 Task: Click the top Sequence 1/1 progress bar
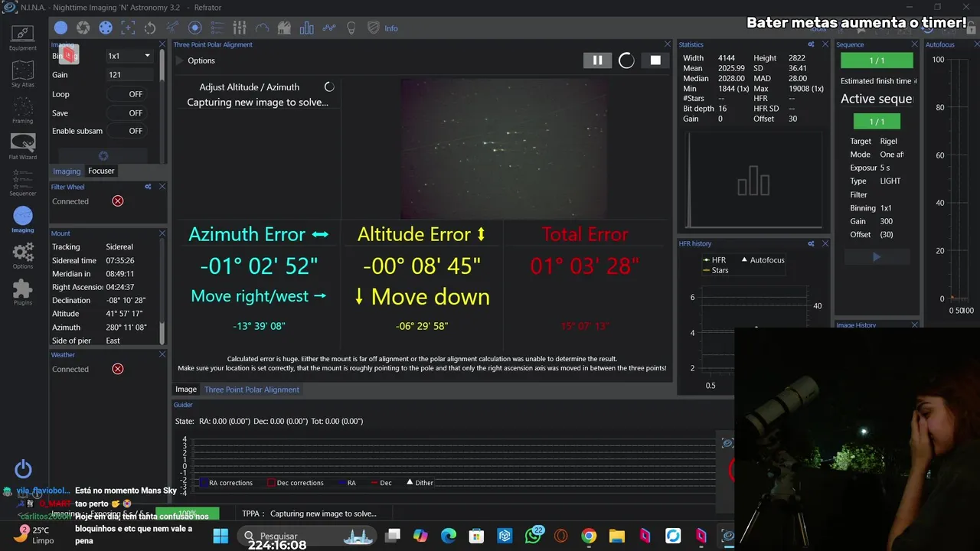pos(877,60)
